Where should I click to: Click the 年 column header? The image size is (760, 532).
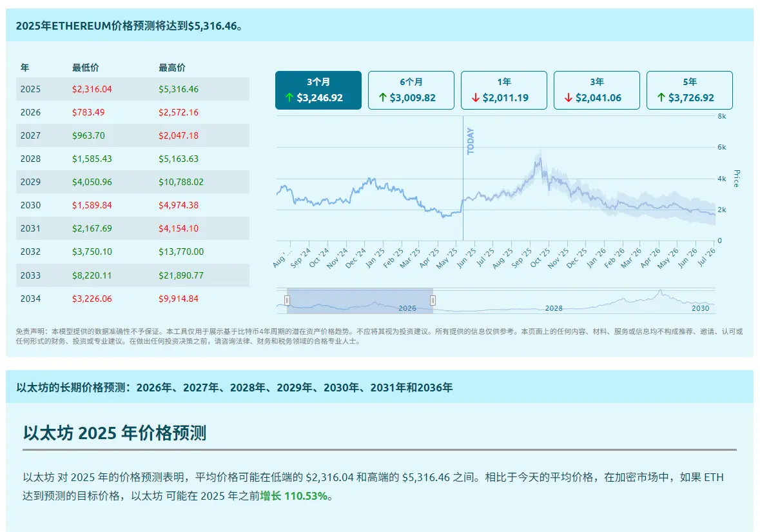coord(24,68)
